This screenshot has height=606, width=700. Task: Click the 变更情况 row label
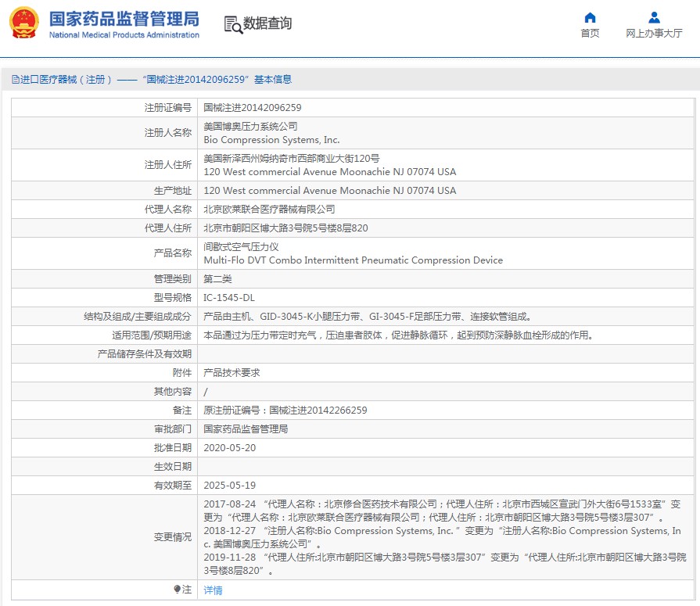tap(172, 537)
